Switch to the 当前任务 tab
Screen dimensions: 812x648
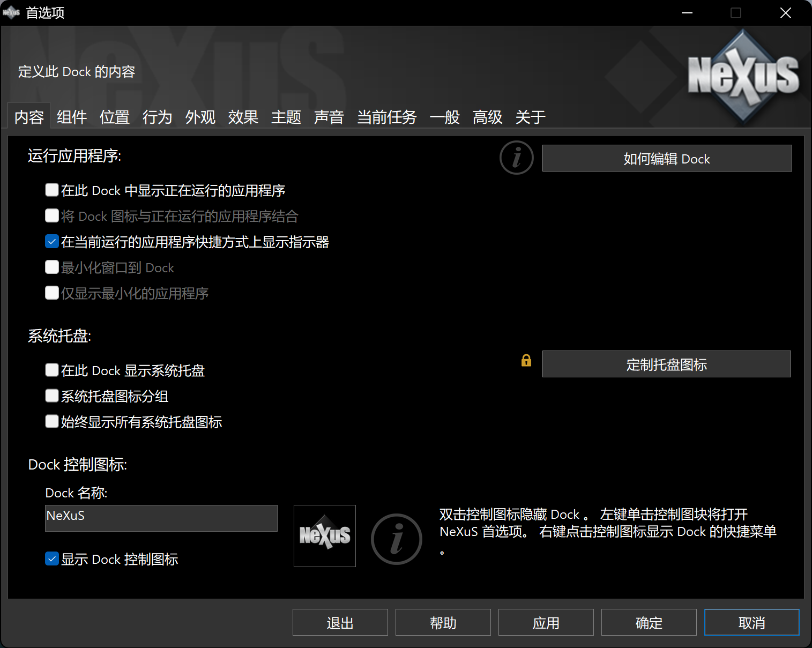386,116
